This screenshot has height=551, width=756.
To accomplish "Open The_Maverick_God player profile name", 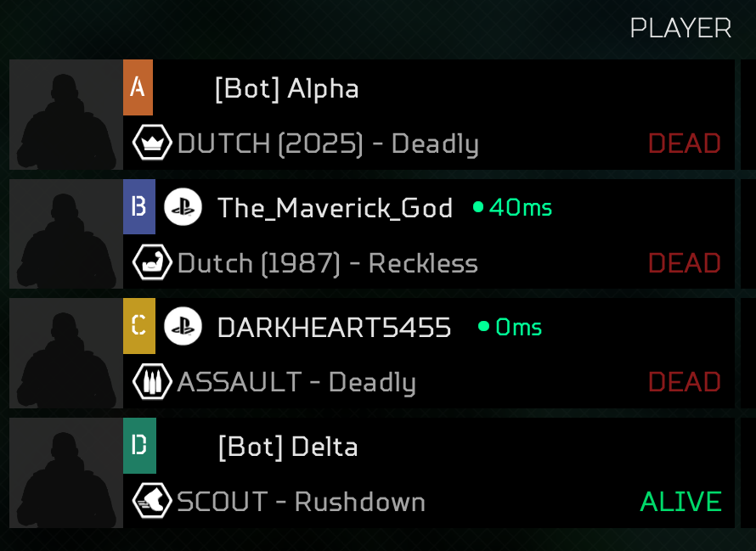I will [335, 208].
